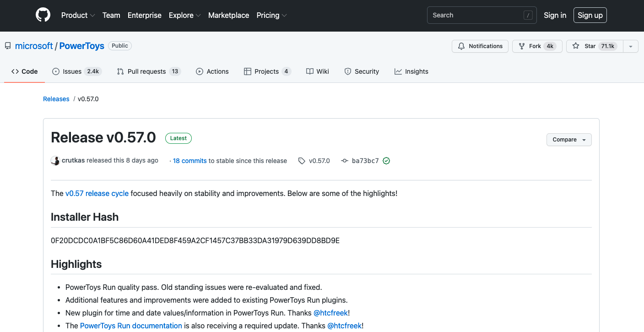View the 71.1k stargazers count
The height and width of the screenshot is (332, 644).
tap(608, 46)
